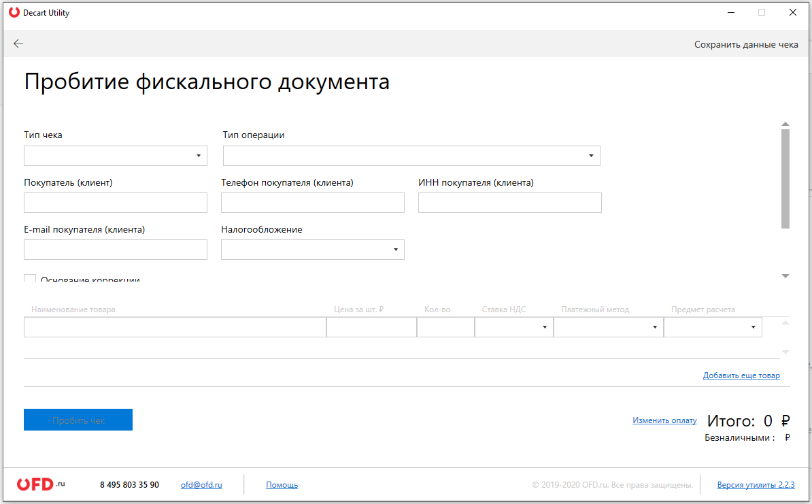The width and height of the screenshot is (812, 504).
Task: Click the phone number 8 495 803 35 90
Action: pyautogui.click(x=129, y=485)
